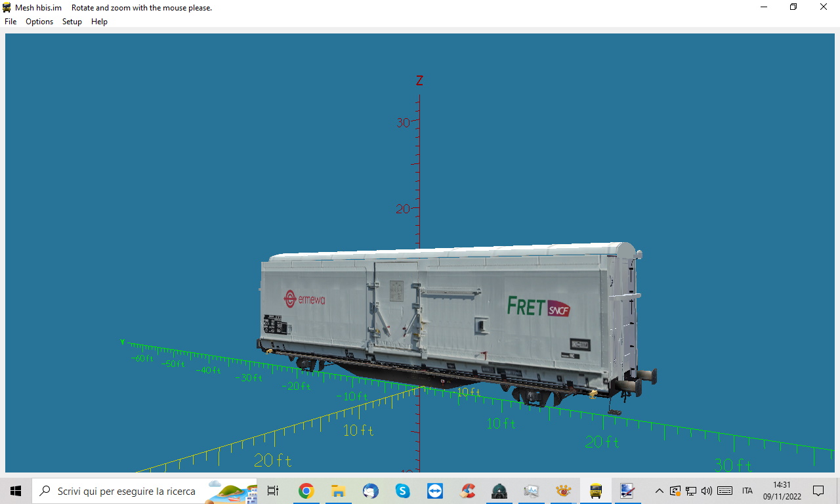Open the Setup menu
Image resolution: width=840 pixels, height=504 pixels.
[72, 22]
